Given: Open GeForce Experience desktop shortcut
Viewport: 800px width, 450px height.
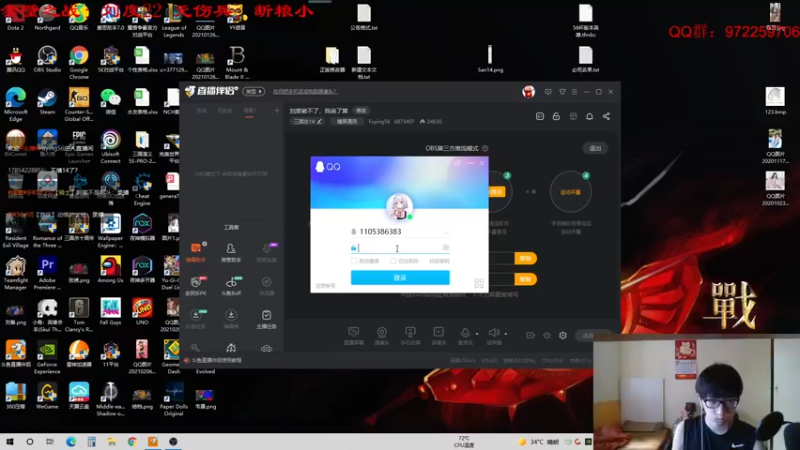Looking at the screenshot, I should tap(47, 357).
